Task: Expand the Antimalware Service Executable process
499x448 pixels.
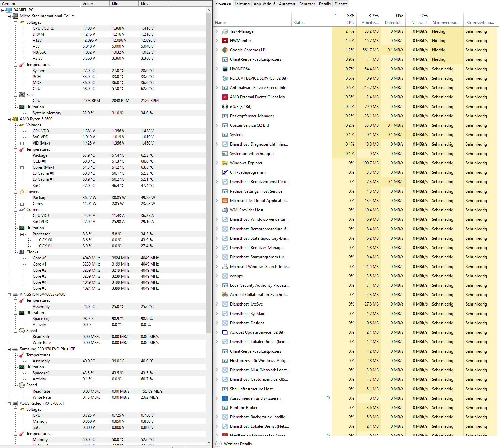Action: (x=217, y=88)
